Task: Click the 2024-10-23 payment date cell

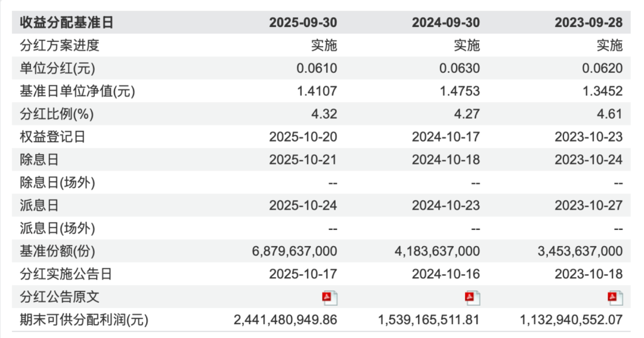Action: click(445, 205)
